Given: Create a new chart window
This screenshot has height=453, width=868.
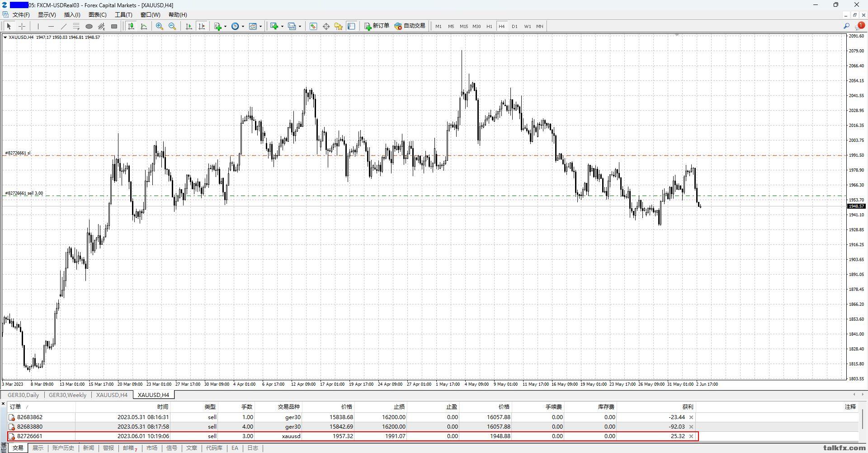Looking at the screenshot, I should pyautogui.click(x=274, y=26).
